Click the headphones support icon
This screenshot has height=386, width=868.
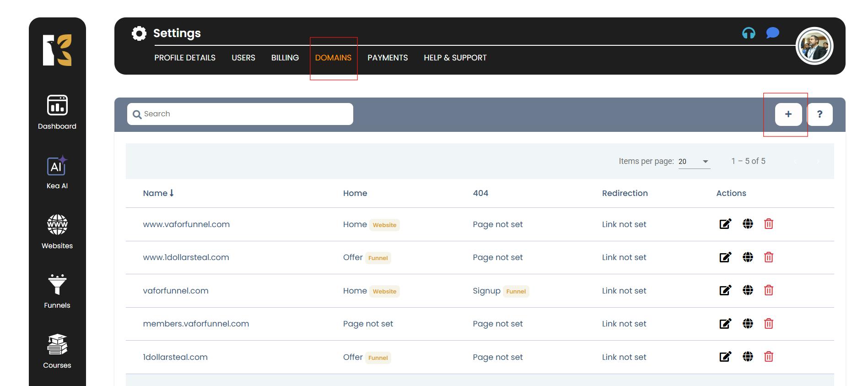[x=749, y=33]
